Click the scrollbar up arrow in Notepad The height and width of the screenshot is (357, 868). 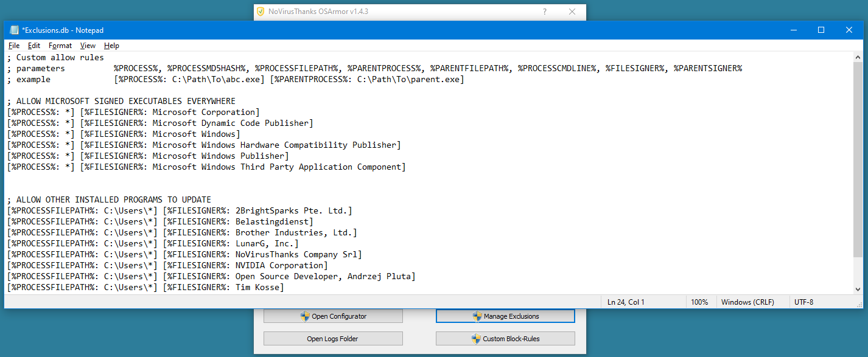click(858, 57)
